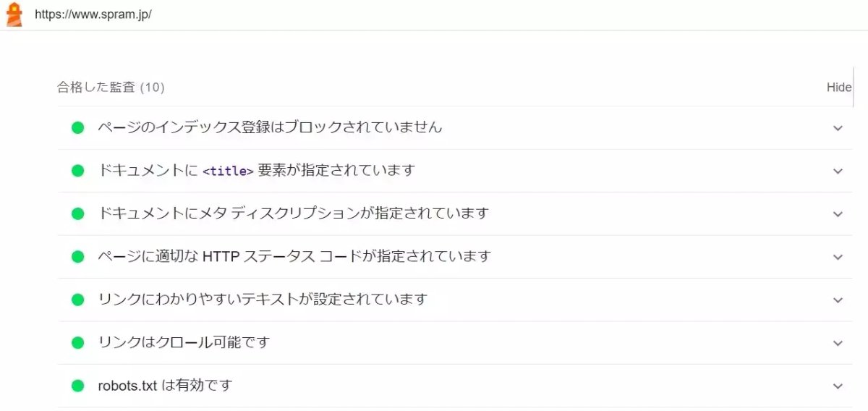Open the https://www.spram.jp/ URL link
The image size is (868, 411).
(x=93, y=14)
